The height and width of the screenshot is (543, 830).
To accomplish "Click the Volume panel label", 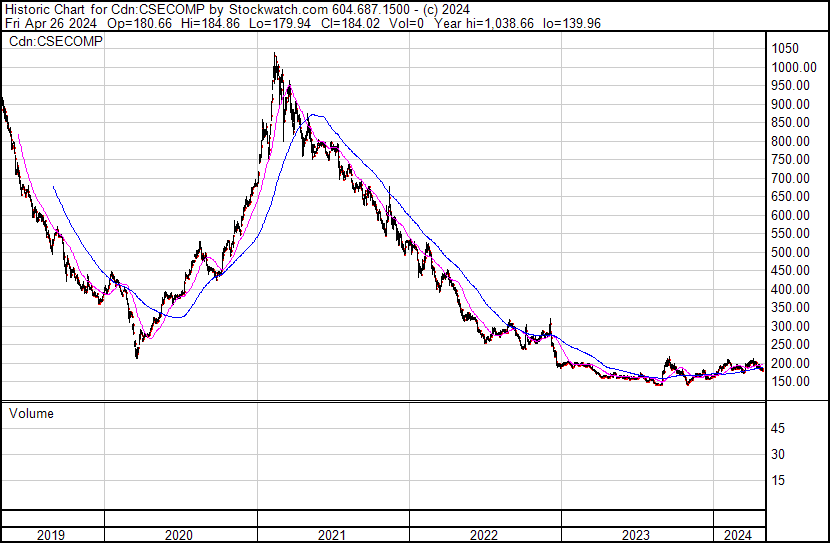I will pos(31,413).
